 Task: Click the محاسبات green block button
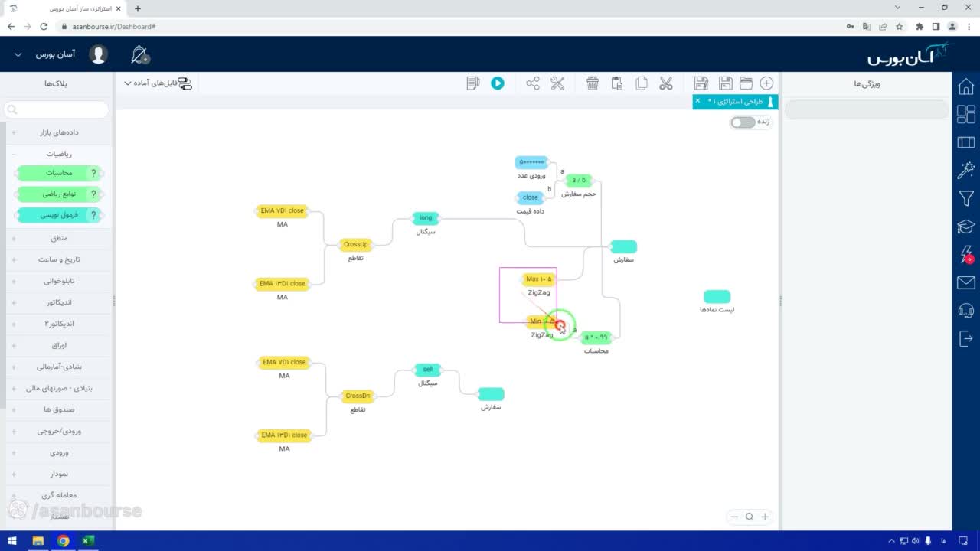[x=58, y=173]
